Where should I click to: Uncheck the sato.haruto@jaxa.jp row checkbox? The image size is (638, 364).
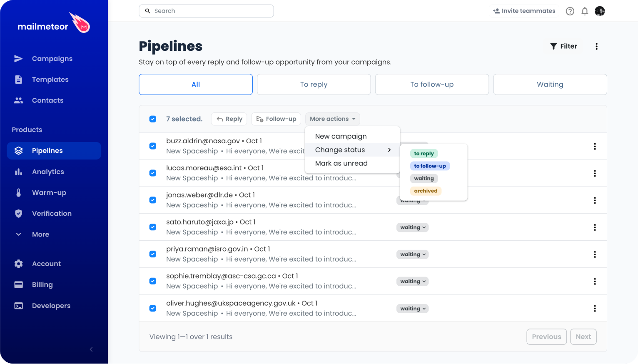coord(153,227)
